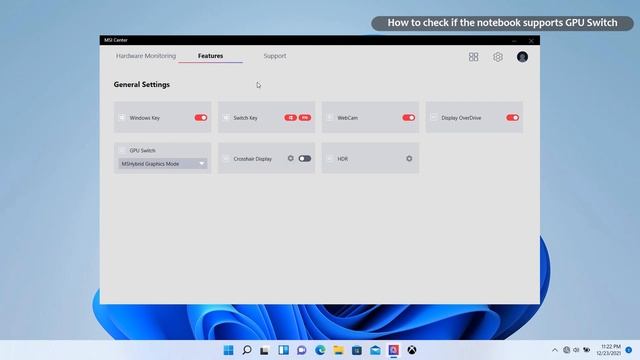Disable the Display OverDrive switch
The height and width of the screenshot is (360, 640).
point(513,118)
